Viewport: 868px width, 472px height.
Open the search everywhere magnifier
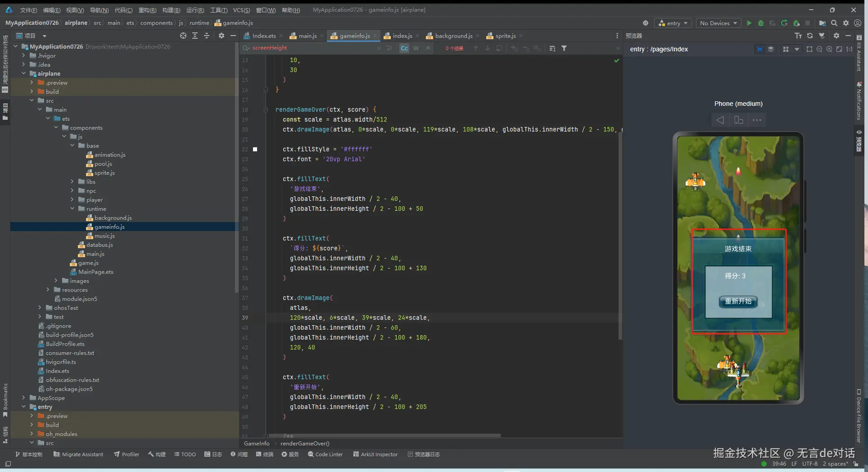click(834, 23)
